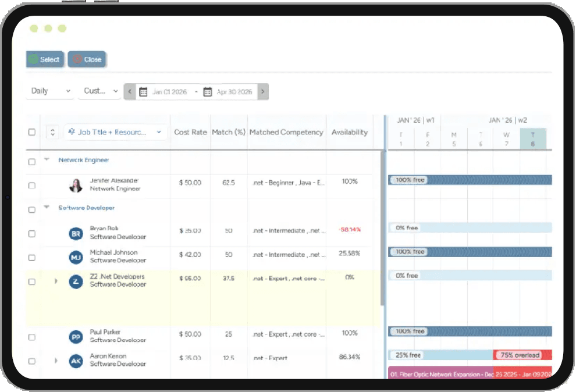Open the Daily view dropdown
The image size is (576, 392).
point(50,91)
